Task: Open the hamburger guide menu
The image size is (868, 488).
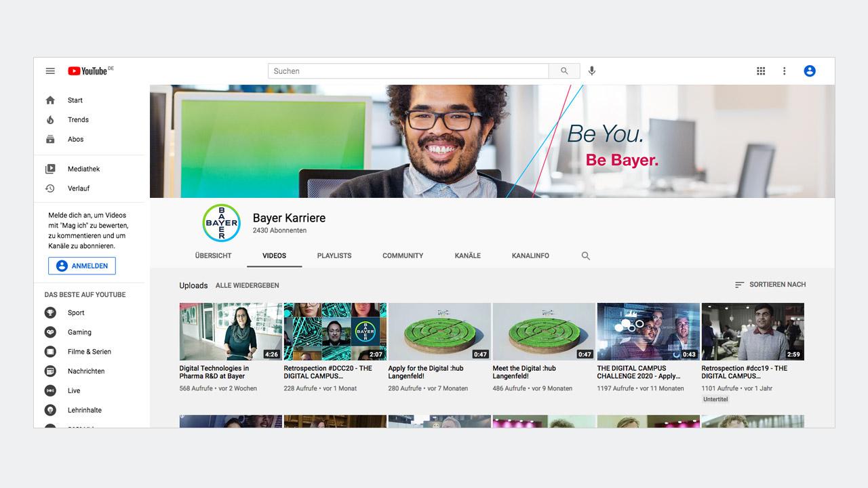Action: [50, 71]
